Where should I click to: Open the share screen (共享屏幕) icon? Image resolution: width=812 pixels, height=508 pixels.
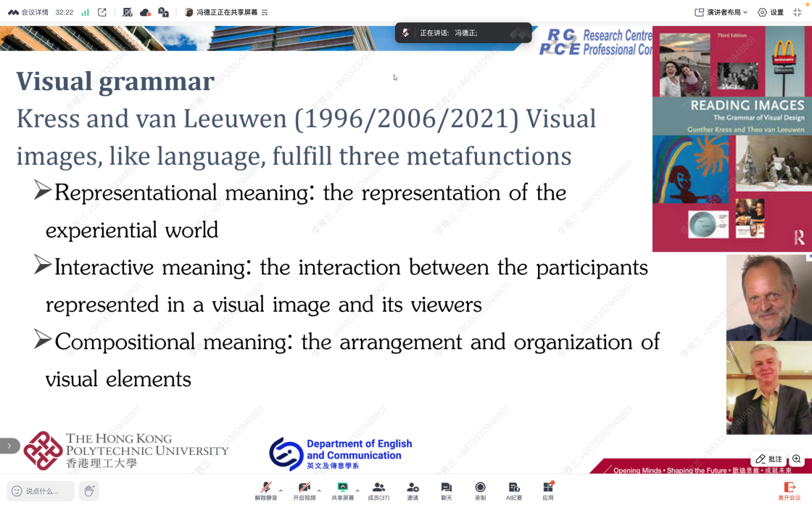(x=342, y=488)
